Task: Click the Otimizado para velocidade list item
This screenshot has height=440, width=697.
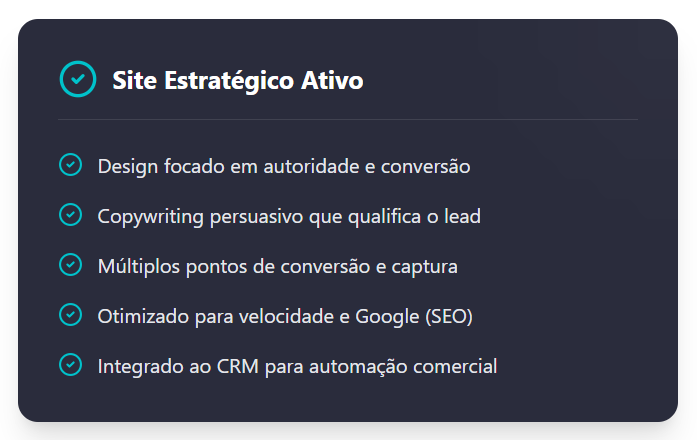Action: tap(285, 317)
